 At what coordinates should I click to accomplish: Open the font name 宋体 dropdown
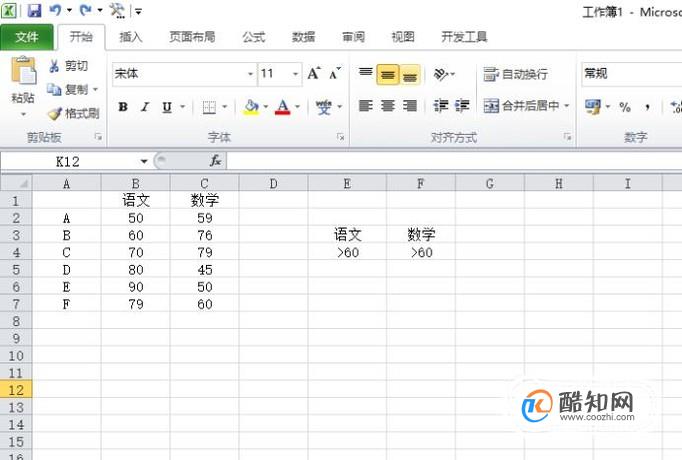(x=250, y=73)
